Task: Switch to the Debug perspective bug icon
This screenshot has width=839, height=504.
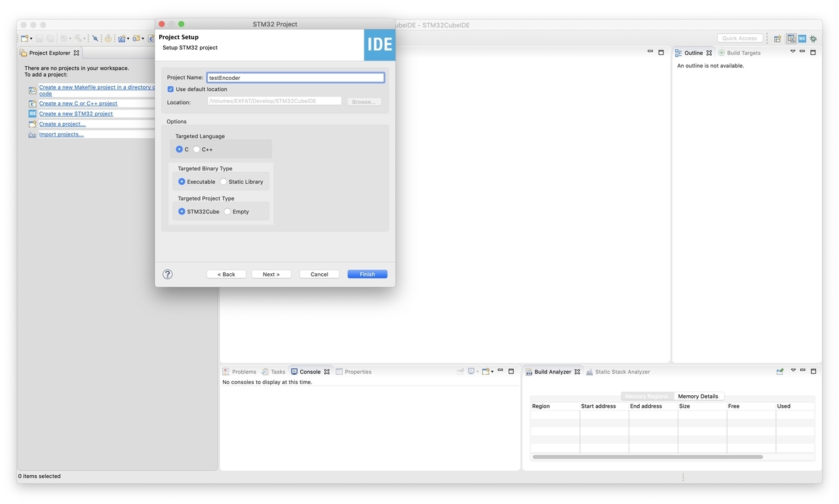Action: 813,39
